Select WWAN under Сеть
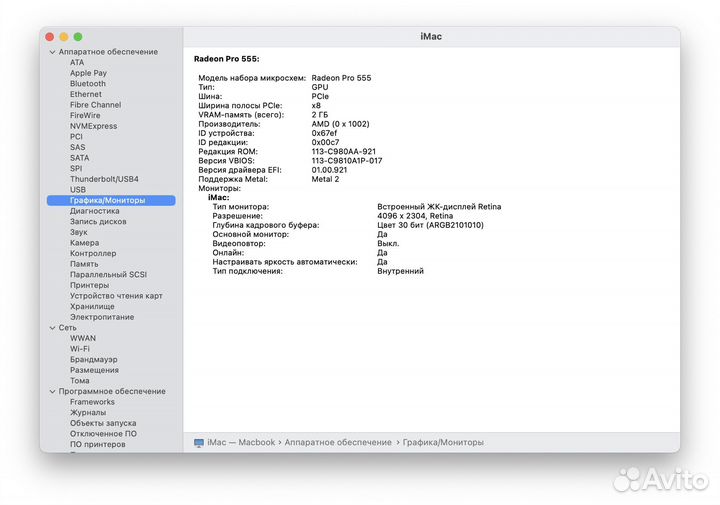 (83, 338)
